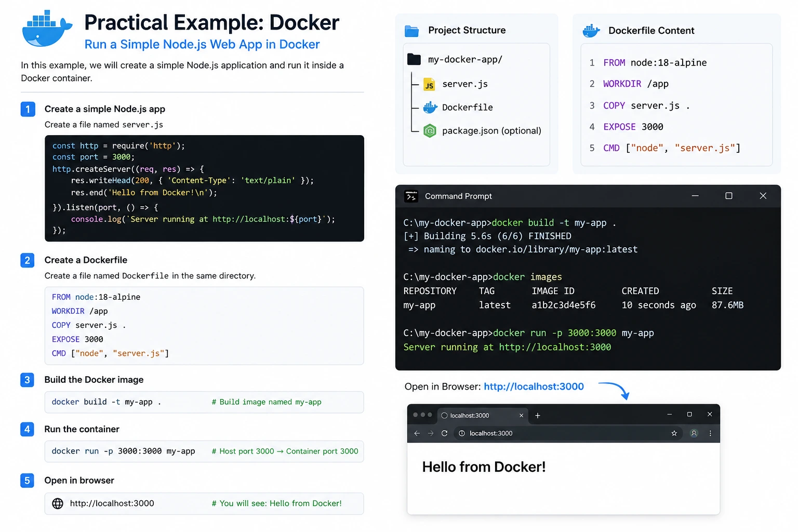Select Dockerfile in the project tree
Screen dimensions: 798x532
(x=468, y=108)
